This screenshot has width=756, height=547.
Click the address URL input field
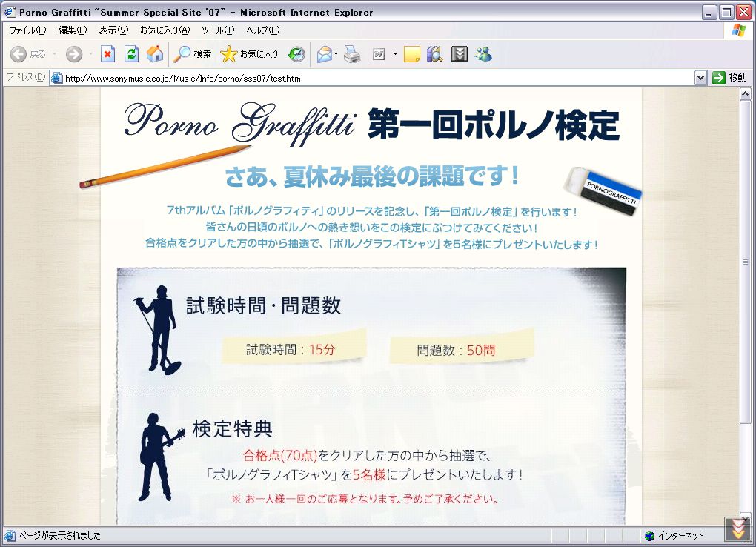point(379,78)
